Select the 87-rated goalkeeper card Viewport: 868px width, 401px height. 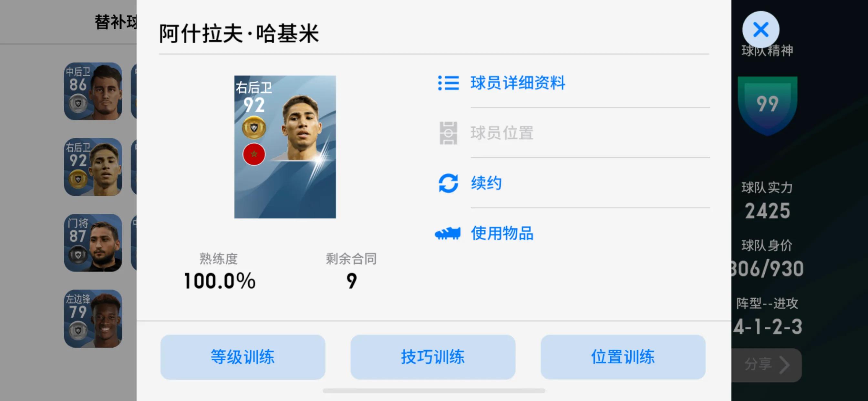(x=93, y=242)
